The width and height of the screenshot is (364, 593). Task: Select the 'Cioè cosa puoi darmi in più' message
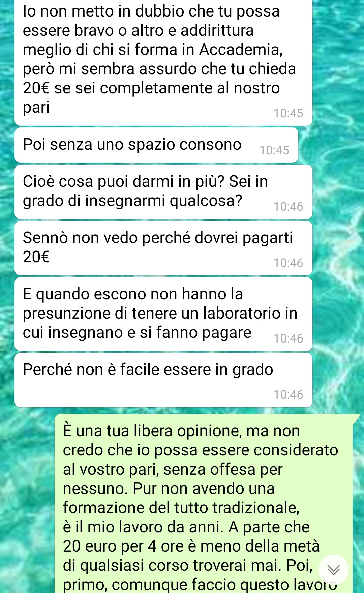(x=163, y=192)
